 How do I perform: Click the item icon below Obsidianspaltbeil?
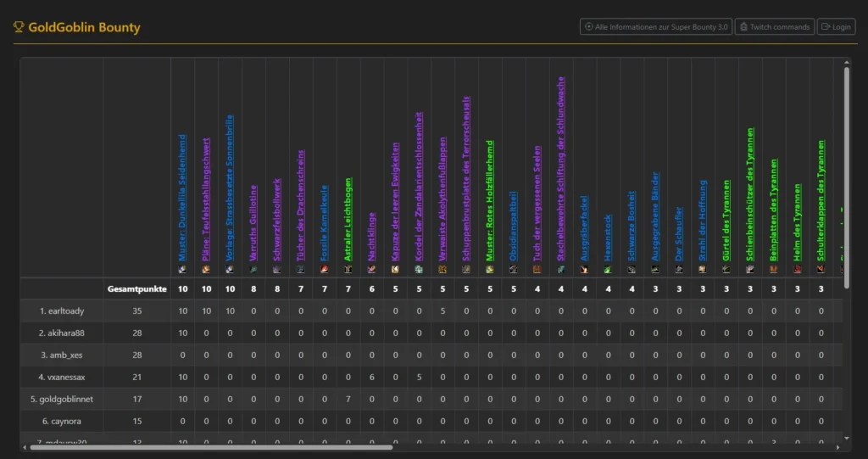click(x=513, y=270)
